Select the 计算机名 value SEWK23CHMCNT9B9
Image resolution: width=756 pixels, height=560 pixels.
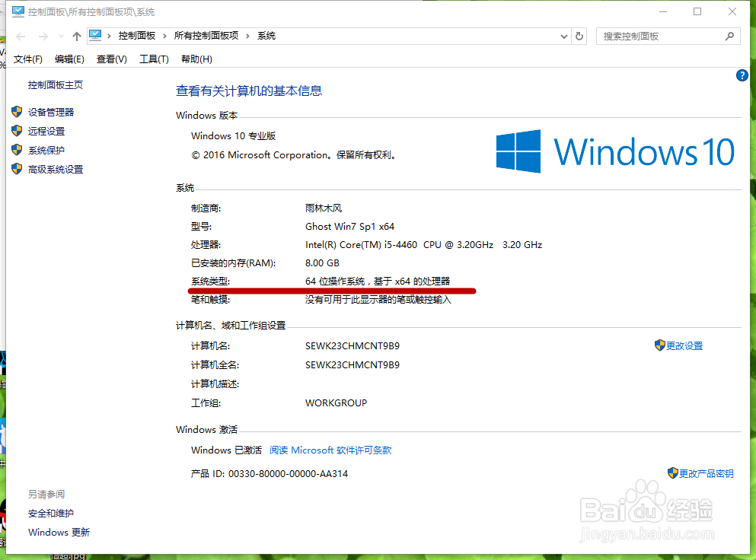pyautogui.click(x=352, y=346)
